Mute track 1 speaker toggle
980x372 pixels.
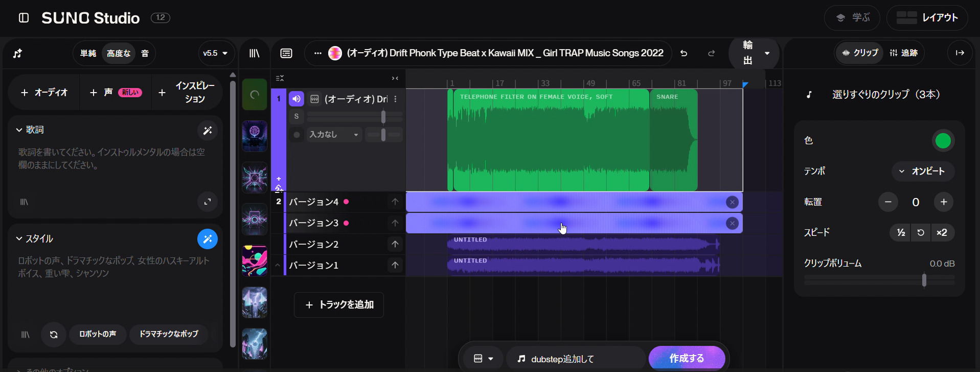pyautogui.click(x=297, y=99)
